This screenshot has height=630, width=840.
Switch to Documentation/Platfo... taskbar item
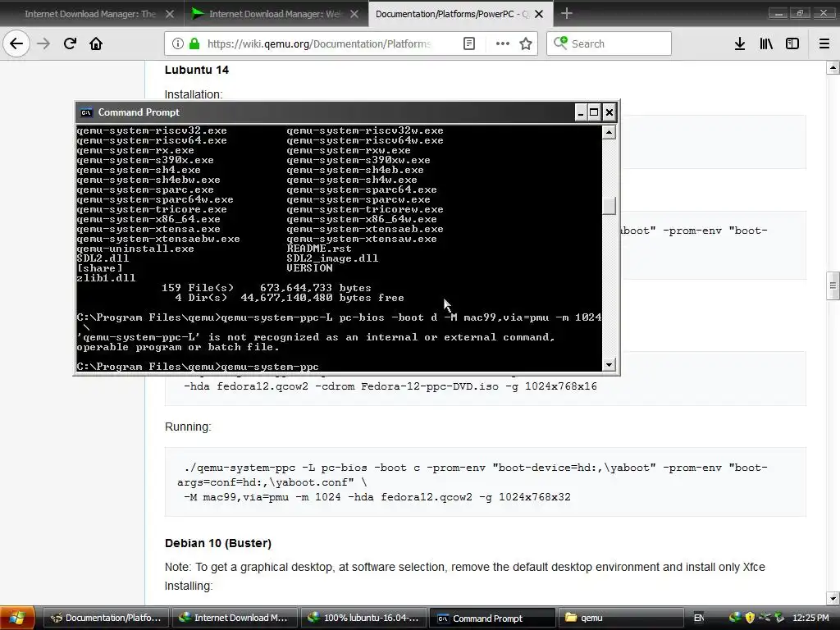pos(106,618)
